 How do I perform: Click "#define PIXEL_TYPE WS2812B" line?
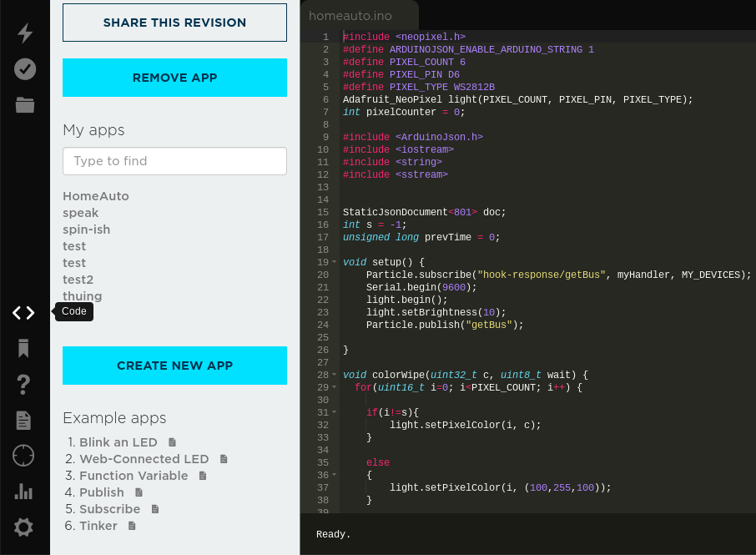[x=419, y=87]
